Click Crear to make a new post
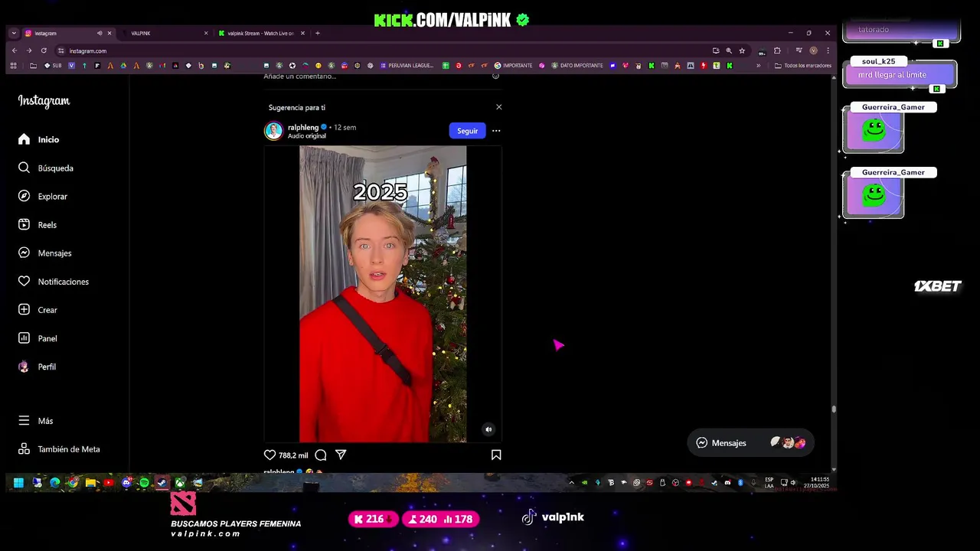This screenshot has width=980, height=551. pos(38,310)
